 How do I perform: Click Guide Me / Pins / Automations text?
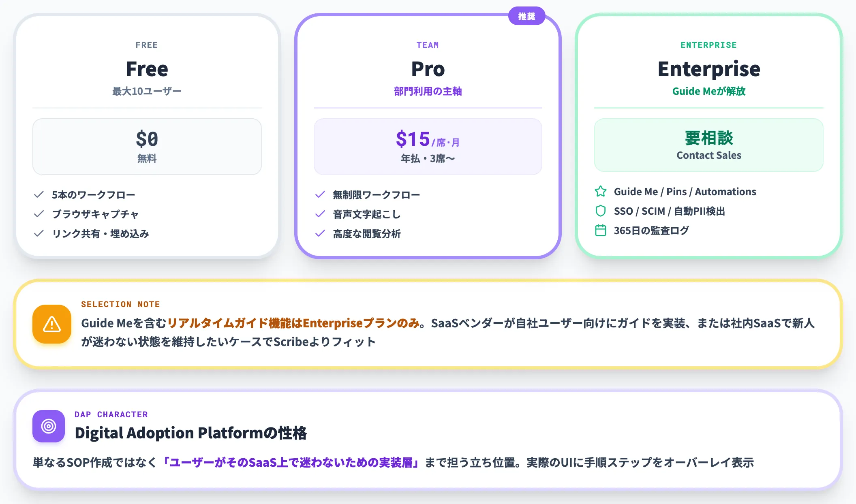pos(685,192)
